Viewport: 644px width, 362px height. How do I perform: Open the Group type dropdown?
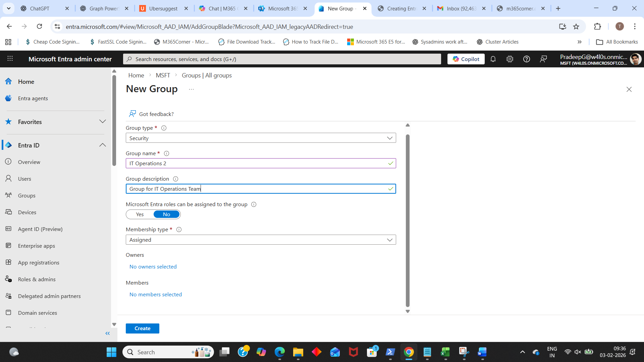point(261,138)
